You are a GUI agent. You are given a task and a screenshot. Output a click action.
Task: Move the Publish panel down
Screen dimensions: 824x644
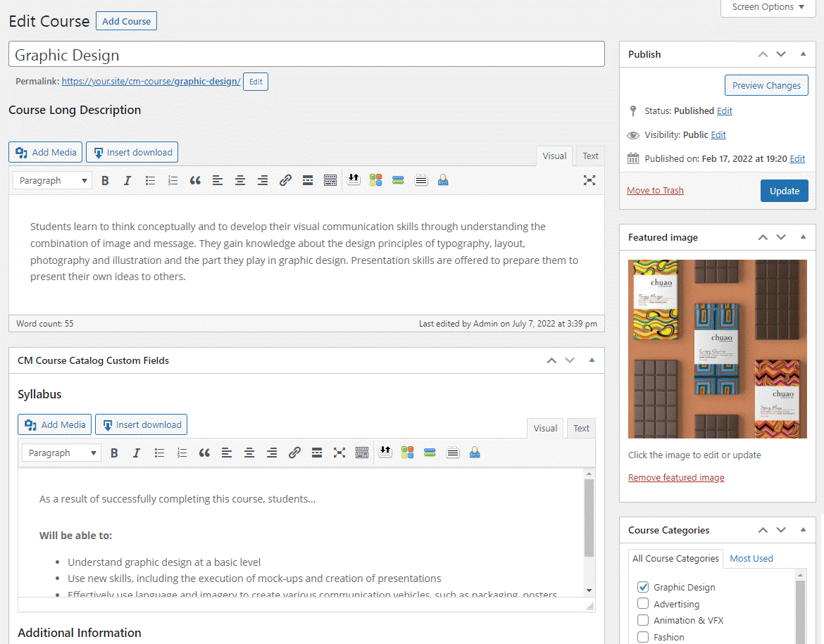coord(782,54)
